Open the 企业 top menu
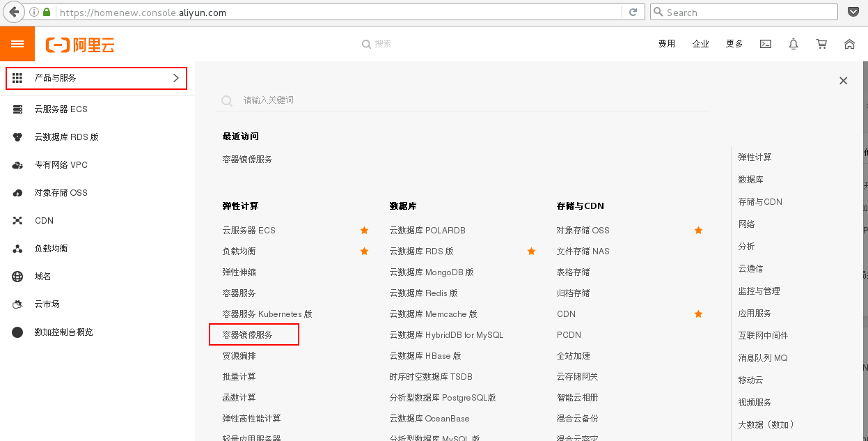The width and height of the screenshot is (868, 441). click(701, 44)
